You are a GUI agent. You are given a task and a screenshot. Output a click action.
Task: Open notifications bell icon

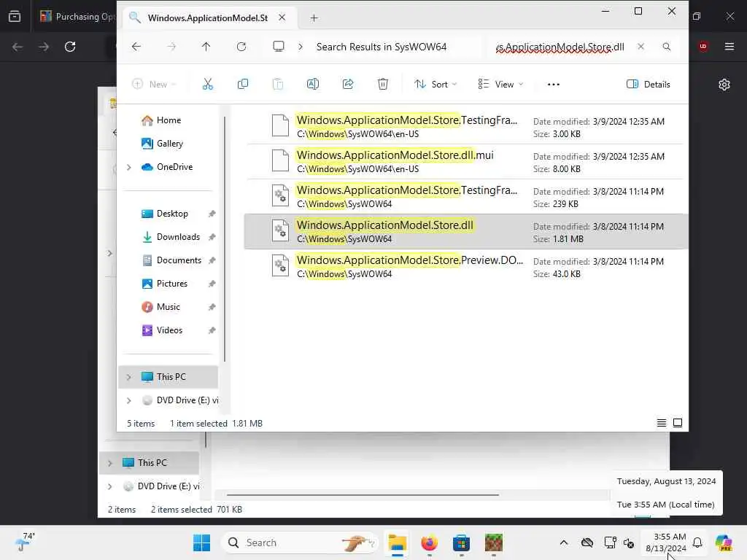pos(697,542)
